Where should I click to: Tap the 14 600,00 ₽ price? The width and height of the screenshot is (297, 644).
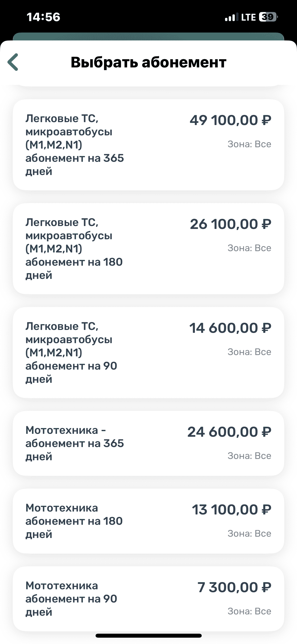tap(230, 328)
